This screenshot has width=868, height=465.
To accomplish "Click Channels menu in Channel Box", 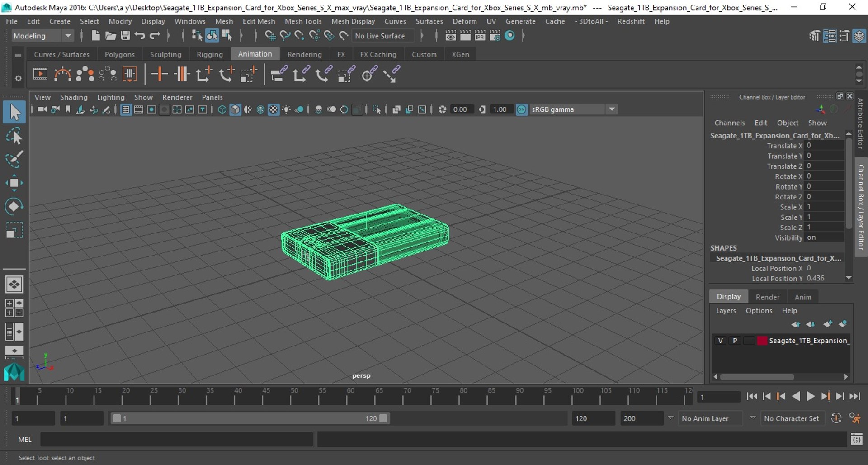I will (729, 123).
